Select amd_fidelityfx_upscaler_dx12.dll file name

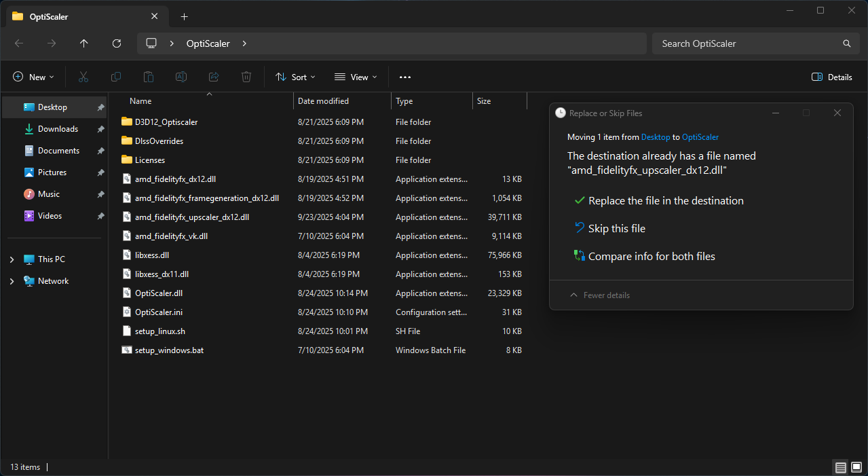192,217
